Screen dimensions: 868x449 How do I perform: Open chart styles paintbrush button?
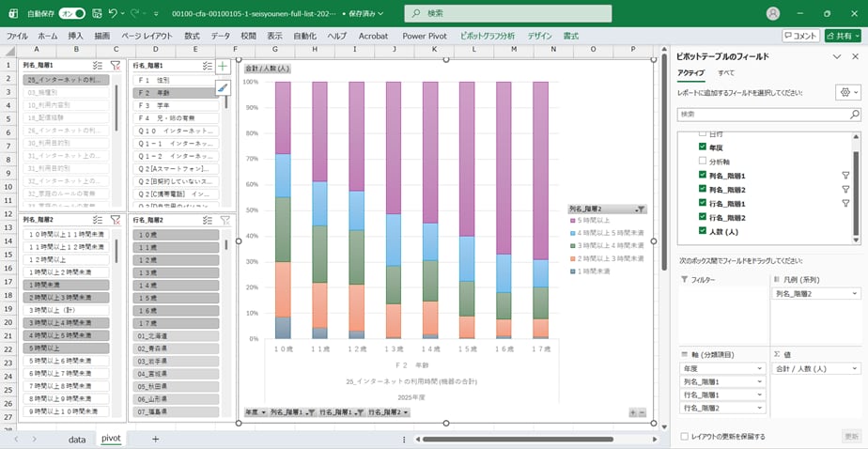(223, 87)
